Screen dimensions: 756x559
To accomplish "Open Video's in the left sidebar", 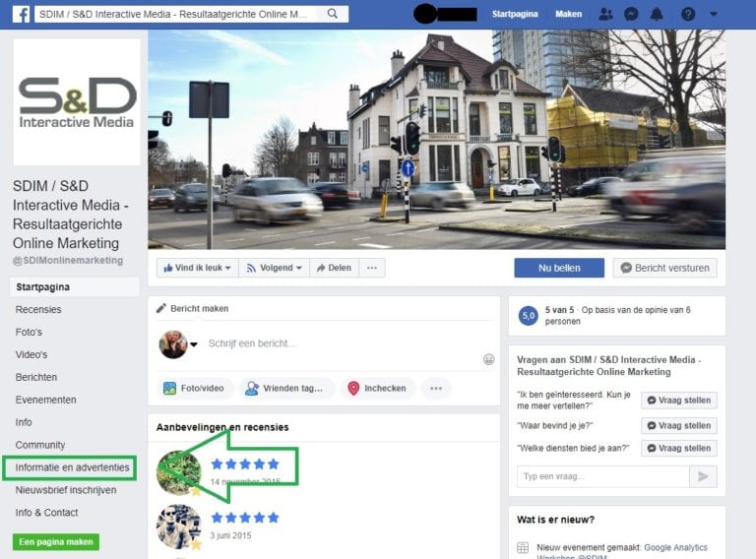I will point(31,354).
